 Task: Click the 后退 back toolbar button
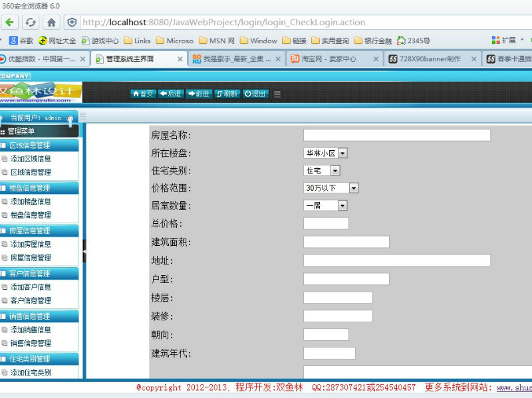coord(172,94)
